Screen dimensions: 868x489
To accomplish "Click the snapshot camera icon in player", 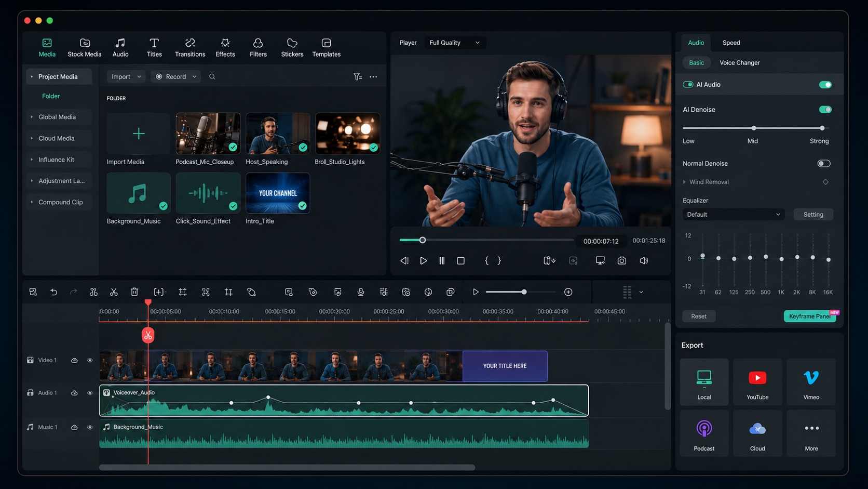I will click(x=622, y=261).
